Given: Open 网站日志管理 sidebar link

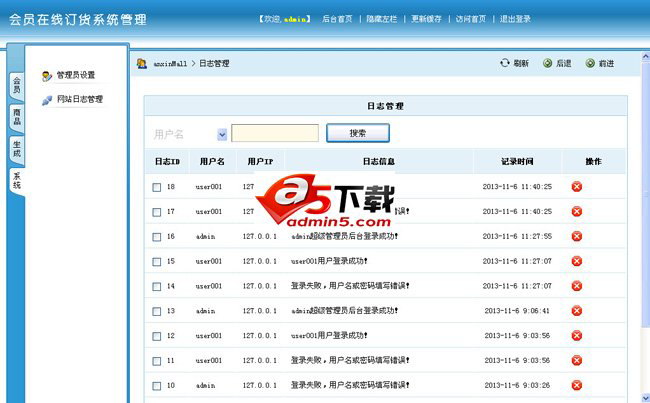Looking at the screenshot, I should [80, 99].
